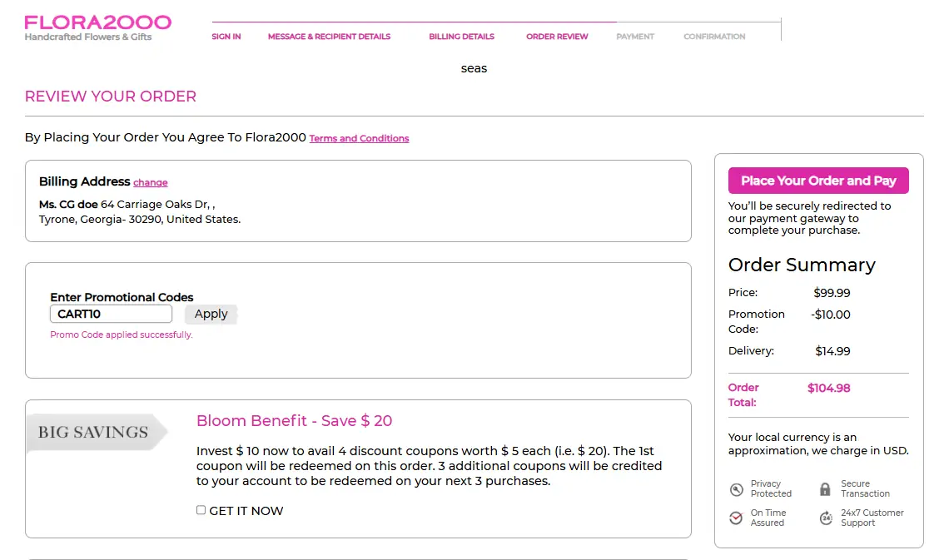Change the billing address

(x=151, y=183)
